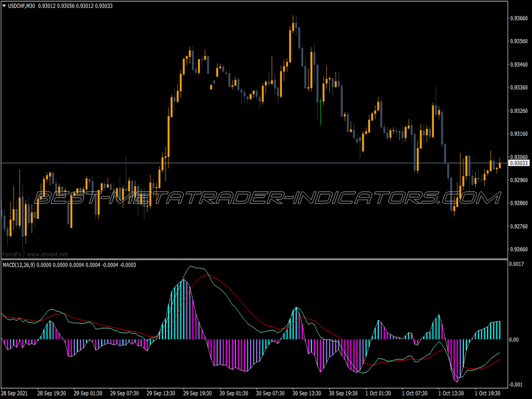This screenshot has height=399, width=532.
Task: Select the horizontal current price line
Action: pos(254,163)
